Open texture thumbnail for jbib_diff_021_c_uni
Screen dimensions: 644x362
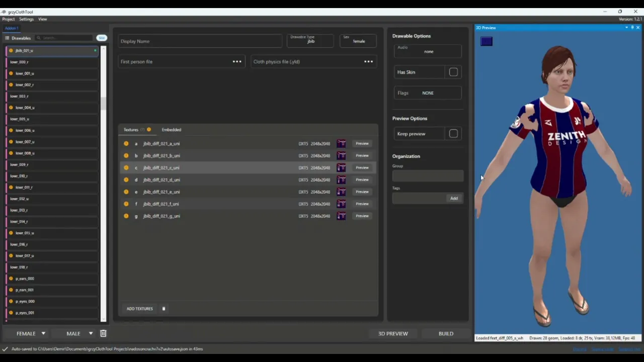[x=341, y=168]
